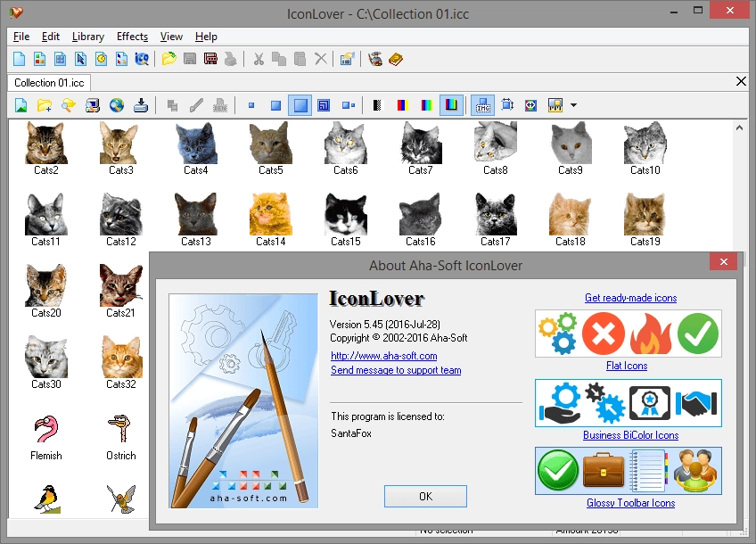Open the Help book icon
Screen dimensions: 756x544
pyautogui.click(x=395, y=59)
